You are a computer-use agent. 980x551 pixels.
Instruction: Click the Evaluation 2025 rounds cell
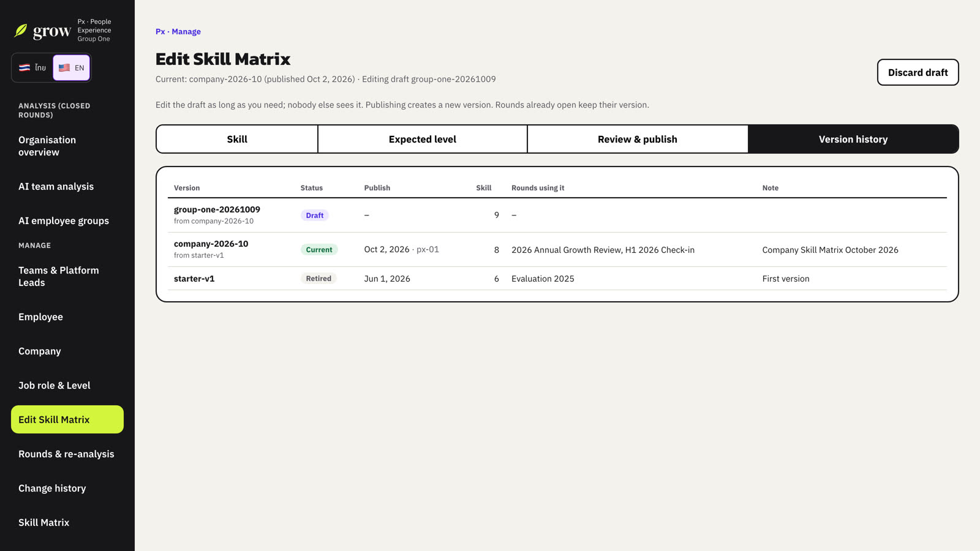[543, 279]
